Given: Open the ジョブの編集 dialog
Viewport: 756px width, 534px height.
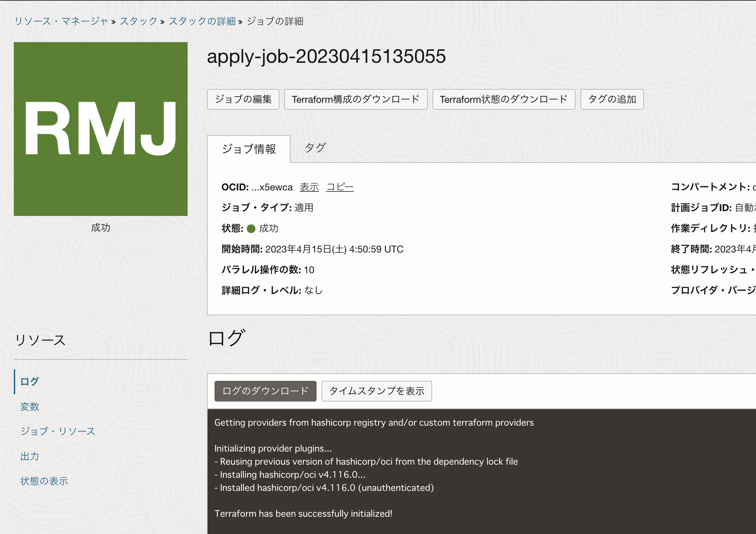Looking at the screenshot, I should pos(243,99).
